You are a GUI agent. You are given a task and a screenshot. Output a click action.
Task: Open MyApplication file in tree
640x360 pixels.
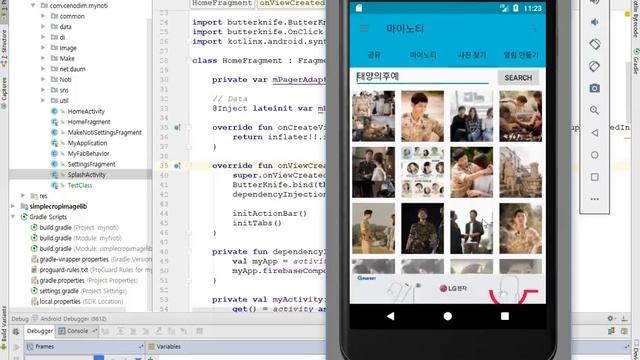click(x=87, y=143)
